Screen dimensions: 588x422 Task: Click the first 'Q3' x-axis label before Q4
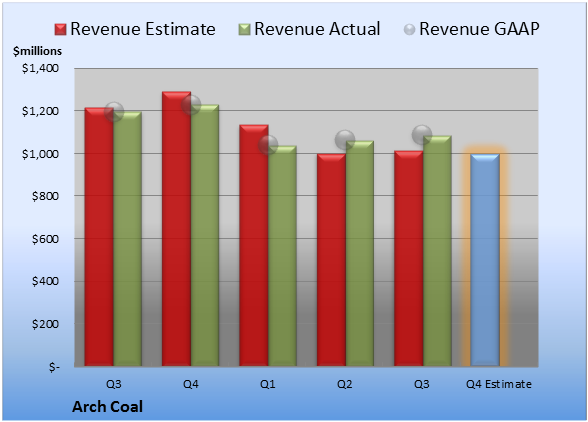tap(114, 384)
